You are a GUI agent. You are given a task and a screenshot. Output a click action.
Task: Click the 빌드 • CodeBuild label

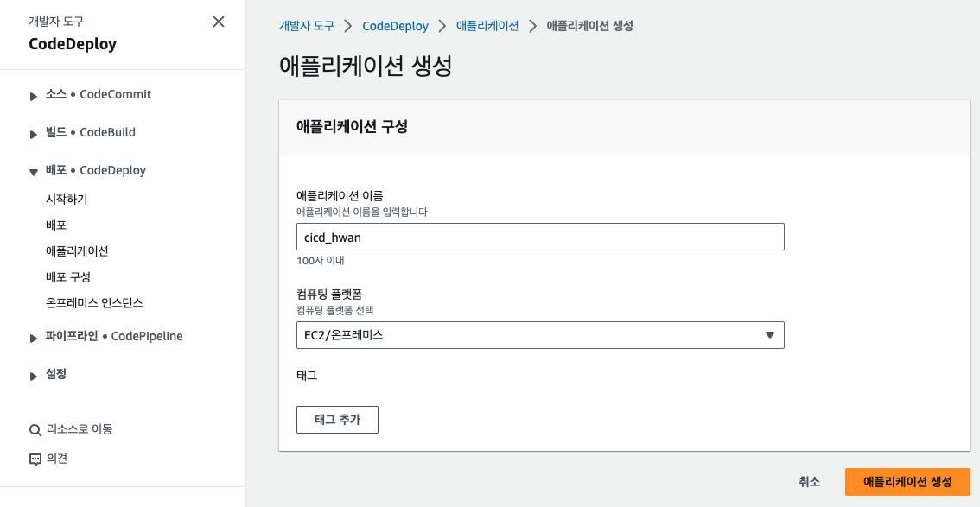[91, 132]
